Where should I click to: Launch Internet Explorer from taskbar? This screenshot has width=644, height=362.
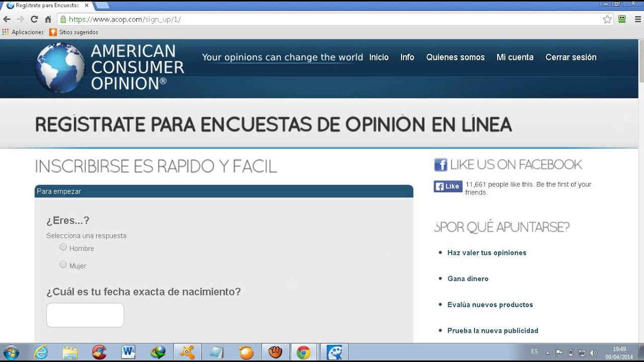point(40,352)
